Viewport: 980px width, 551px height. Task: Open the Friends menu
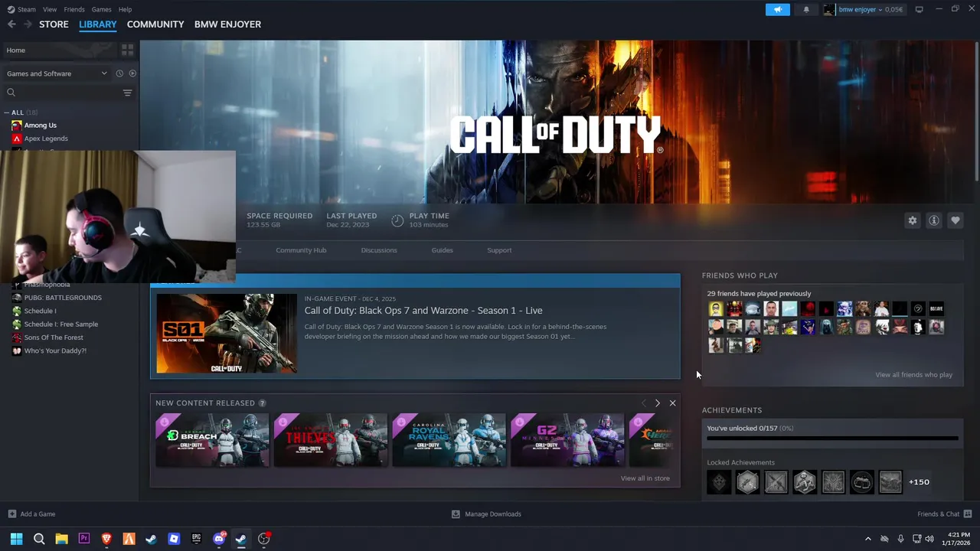pos(74,9)
